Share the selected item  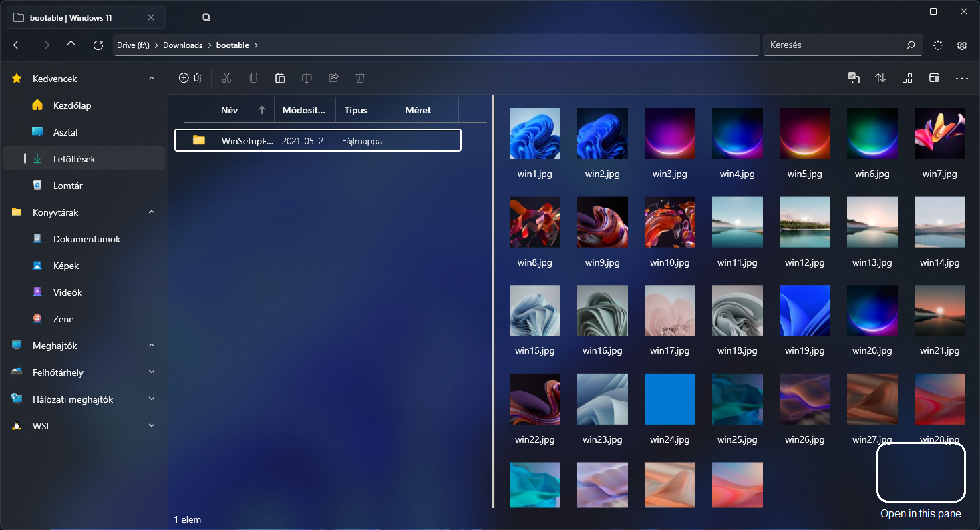[x=333, y=78]
